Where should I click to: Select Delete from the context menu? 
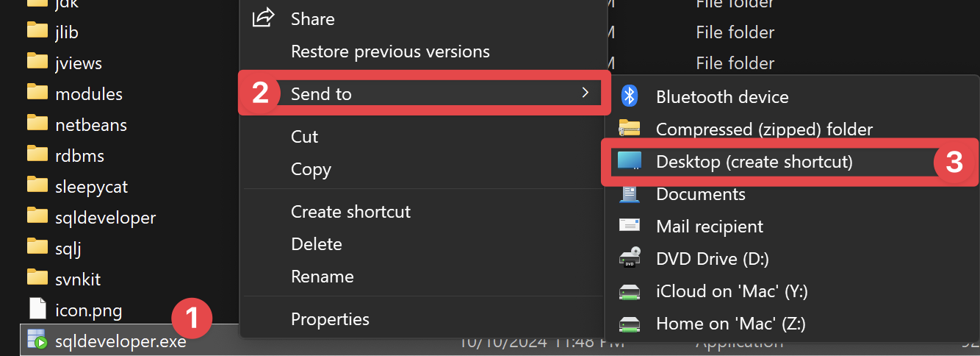[317, 244]
